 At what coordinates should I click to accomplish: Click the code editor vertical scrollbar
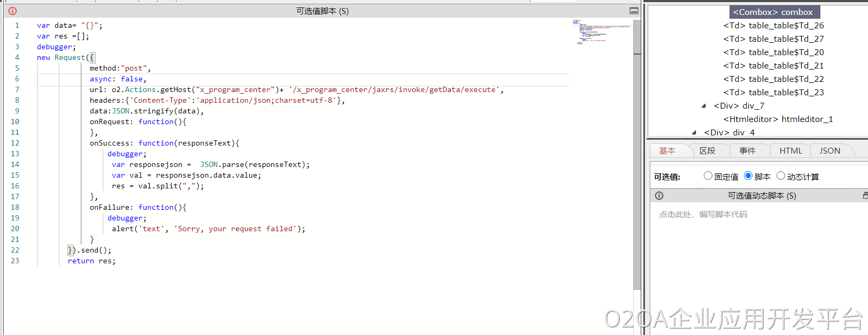click(636, 161)
